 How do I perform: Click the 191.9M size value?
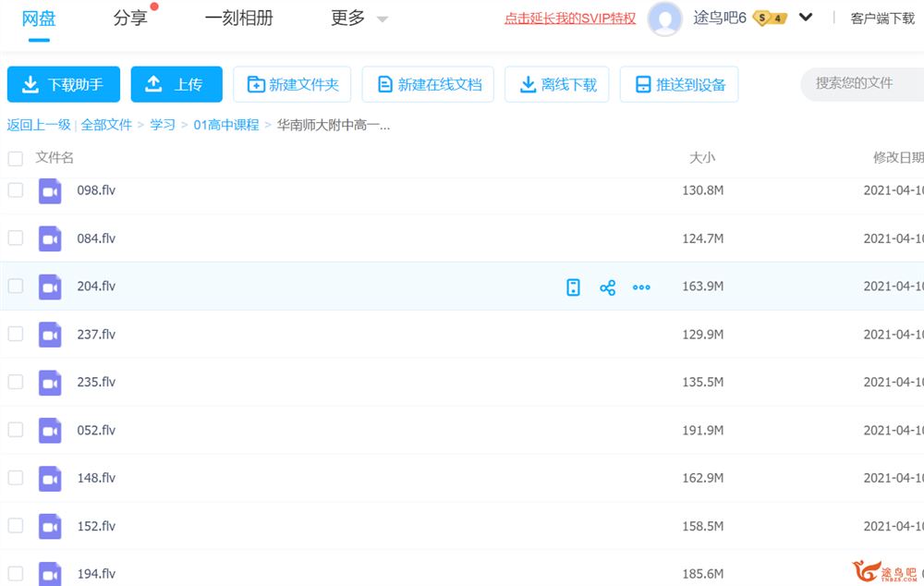coord(703,431)
